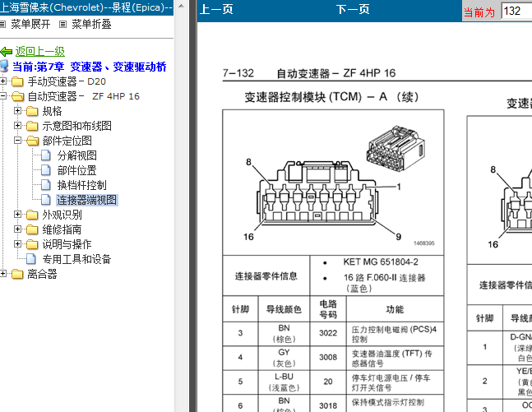Click the KET MG 651804-2 part text
The image size is (532, 412).
coord(381,262)
